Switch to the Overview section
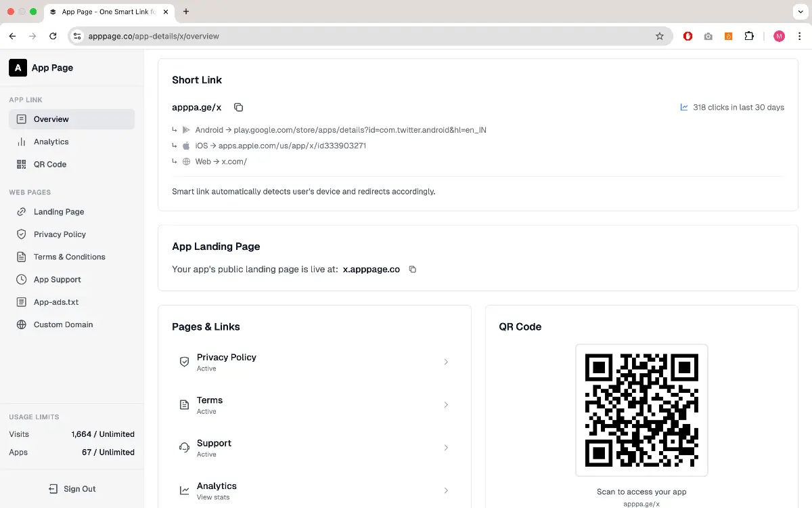The height and width of the screenshot is (508, 812). point(51,119)
